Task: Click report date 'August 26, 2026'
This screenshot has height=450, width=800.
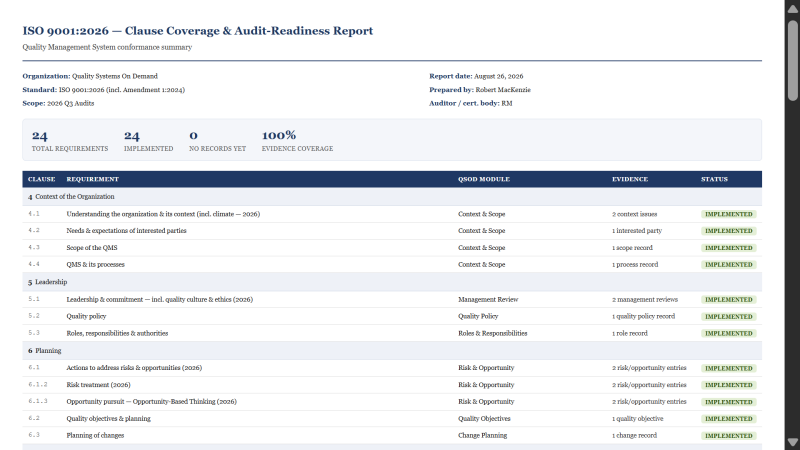Action: [x=498, y=76]
